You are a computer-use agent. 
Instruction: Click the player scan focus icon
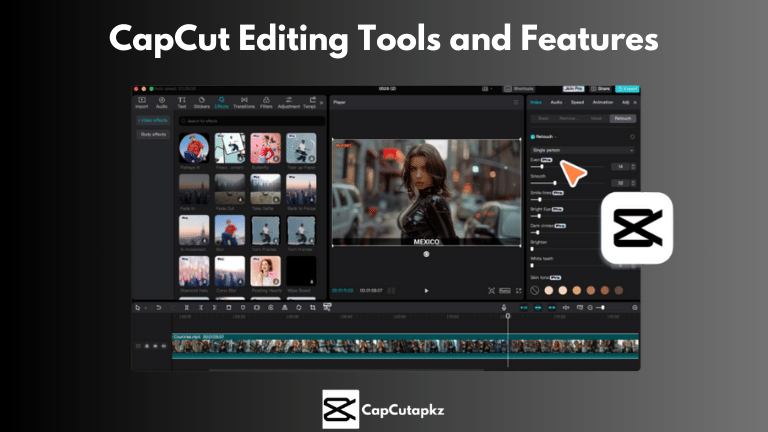click(x=491, y=291)
